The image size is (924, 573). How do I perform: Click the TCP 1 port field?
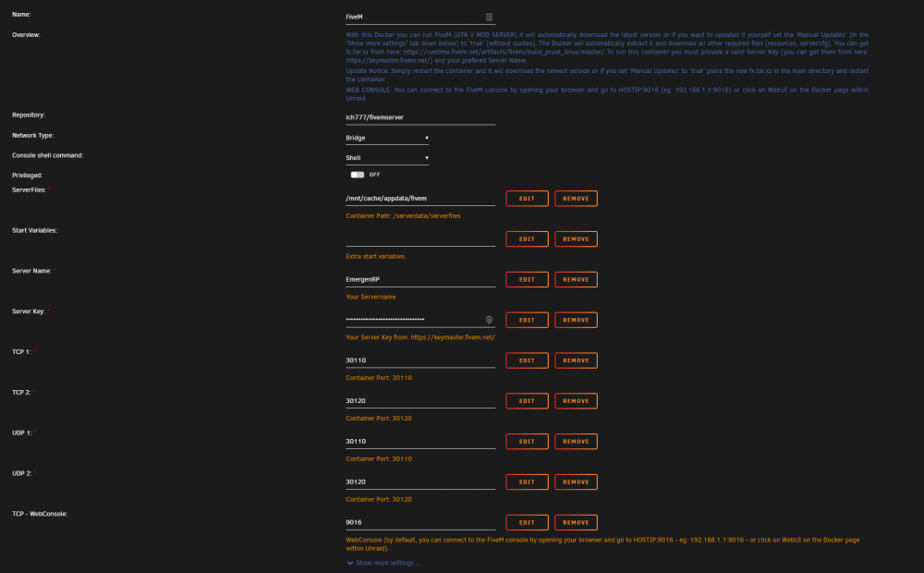[x=420, y=360]
